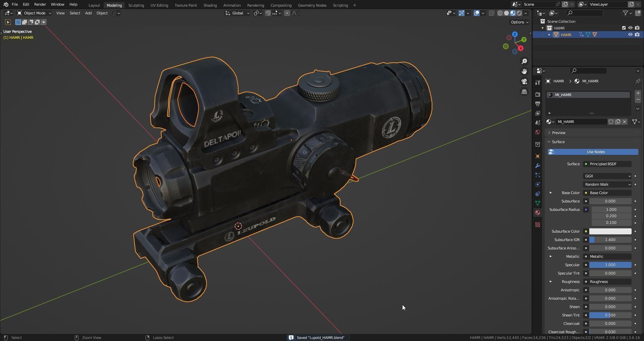Open the viewport Options dropdown
This screenshot has height=341, width=644.
(x=520, y=22)
